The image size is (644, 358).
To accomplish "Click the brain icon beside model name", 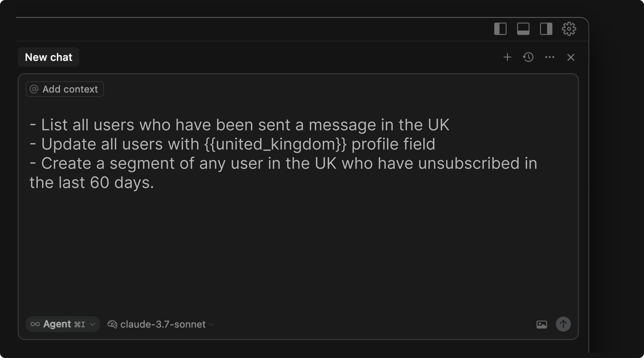I will pyautogui.click(x=112, y=324).
